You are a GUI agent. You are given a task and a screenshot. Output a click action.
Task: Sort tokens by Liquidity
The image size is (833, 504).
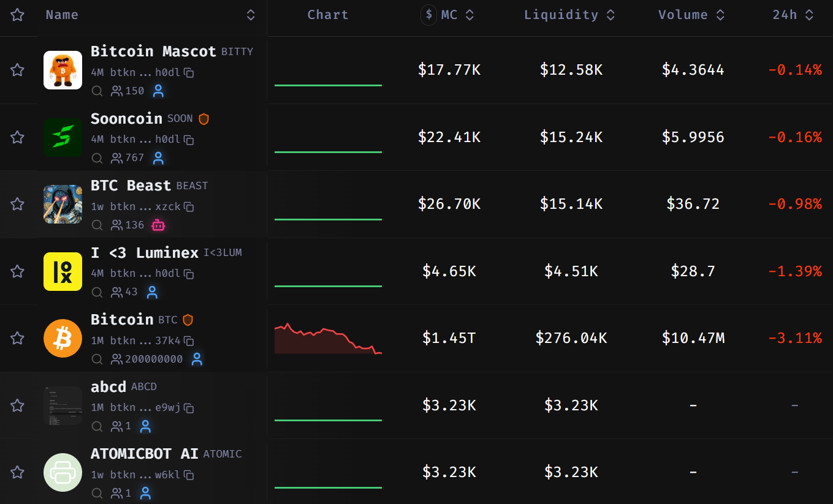coord(610,15)
